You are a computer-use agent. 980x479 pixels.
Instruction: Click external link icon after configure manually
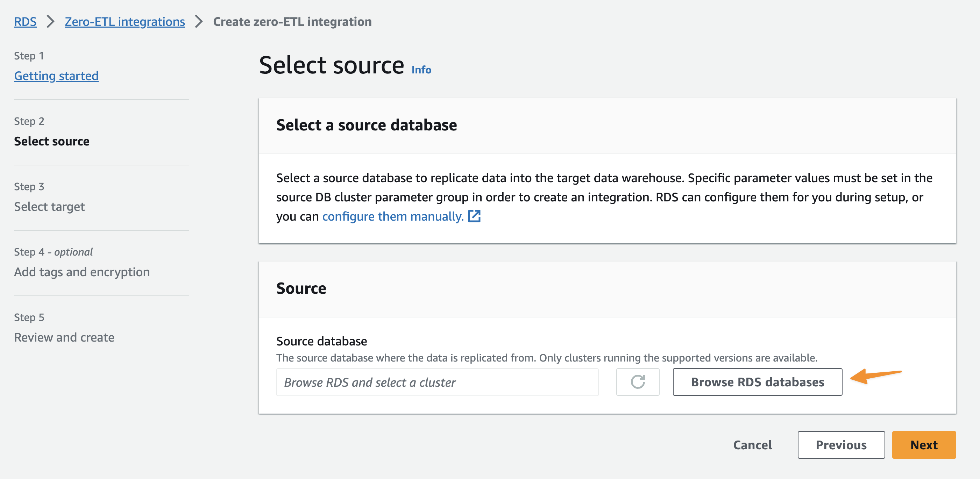point(474,216)
